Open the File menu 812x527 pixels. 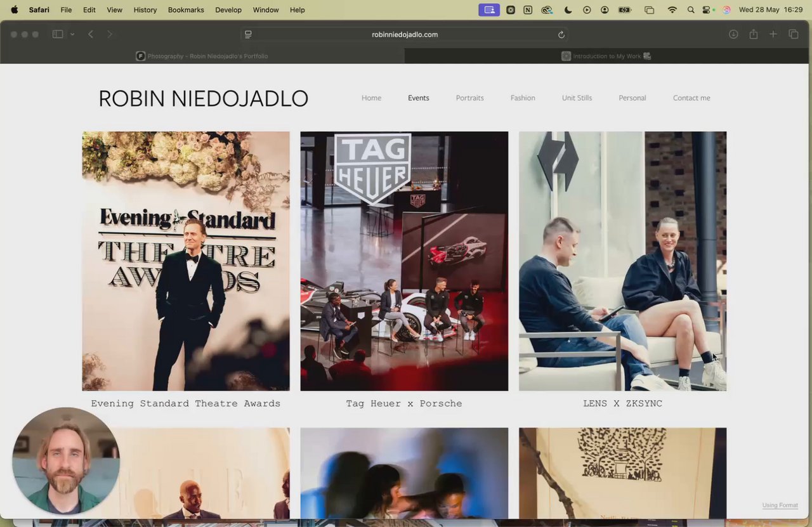pyautogui.click(x=66, y=10)
